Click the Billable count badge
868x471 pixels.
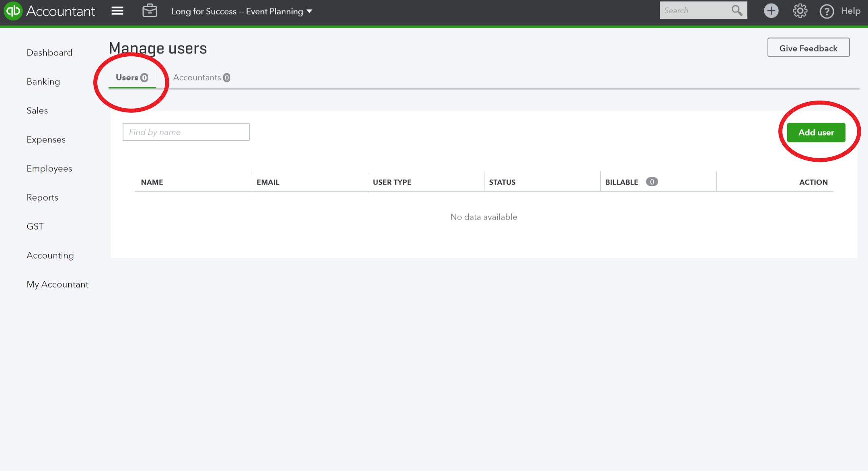coord(652,182)
